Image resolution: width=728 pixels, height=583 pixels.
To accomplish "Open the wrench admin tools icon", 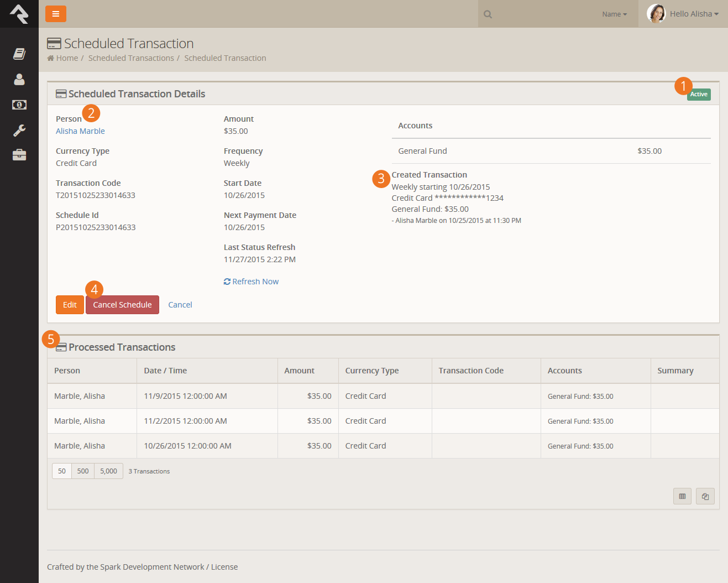I will click(19, 131).
